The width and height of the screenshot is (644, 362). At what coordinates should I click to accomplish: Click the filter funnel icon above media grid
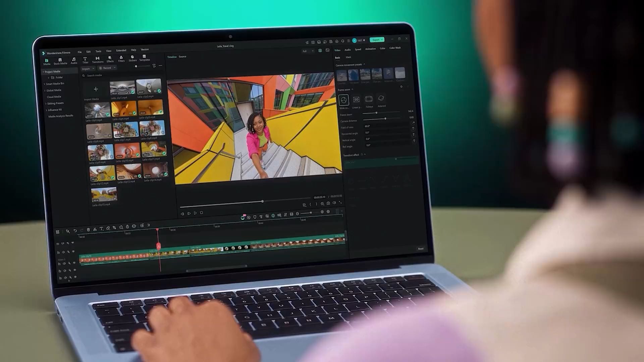(x=154, y=66)
